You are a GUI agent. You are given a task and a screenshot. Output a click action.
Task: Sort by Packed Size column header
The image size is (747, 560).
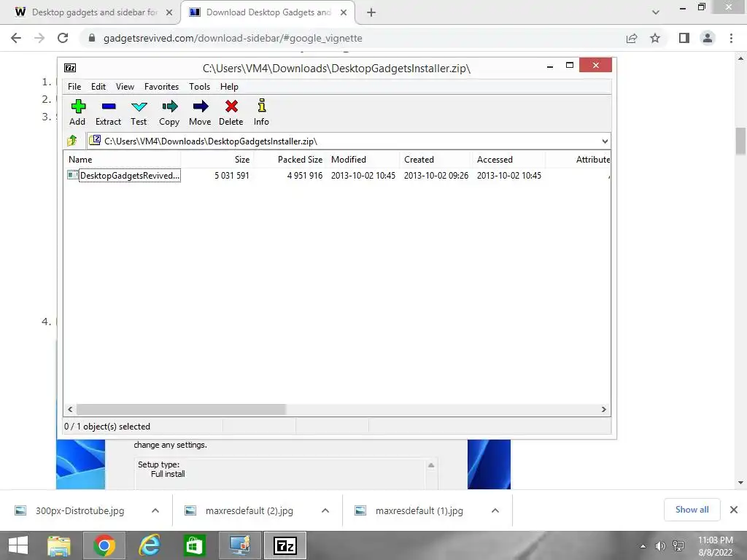point(290,160)
